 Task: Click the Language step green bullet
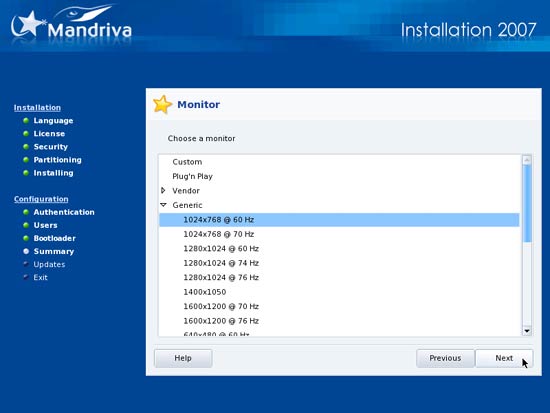pyautogui.click(x=26, y=121)
